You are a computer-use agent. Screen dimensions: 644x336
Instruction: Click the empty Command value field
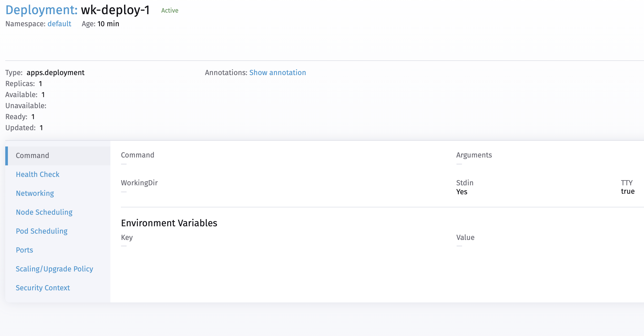coord(124,164)
